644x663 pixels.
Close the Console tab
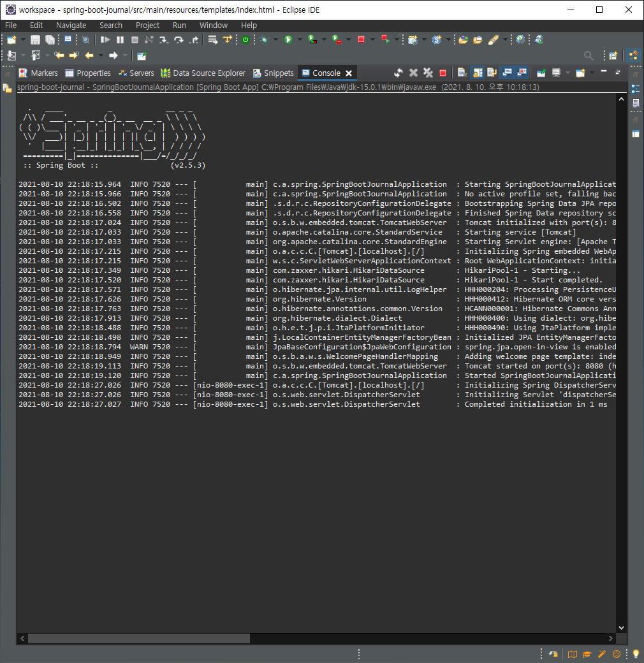point(349,73)
